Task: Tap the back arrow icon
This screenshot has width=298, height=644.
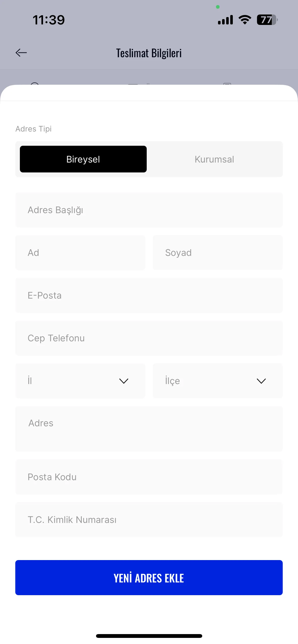Action: point(21,53)
